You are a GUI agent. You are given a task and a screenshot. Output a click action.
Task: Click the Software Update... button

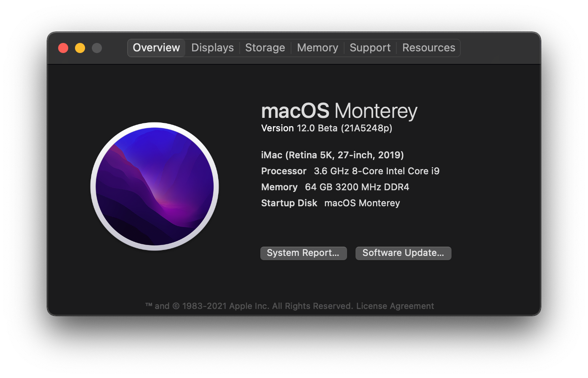(403, 253)
